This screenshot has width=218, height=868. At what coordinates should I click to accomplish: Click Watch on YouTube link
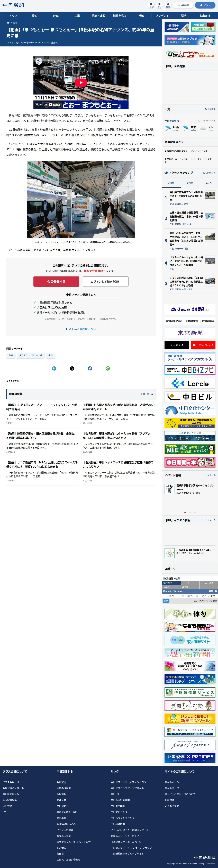coord(48,104)
